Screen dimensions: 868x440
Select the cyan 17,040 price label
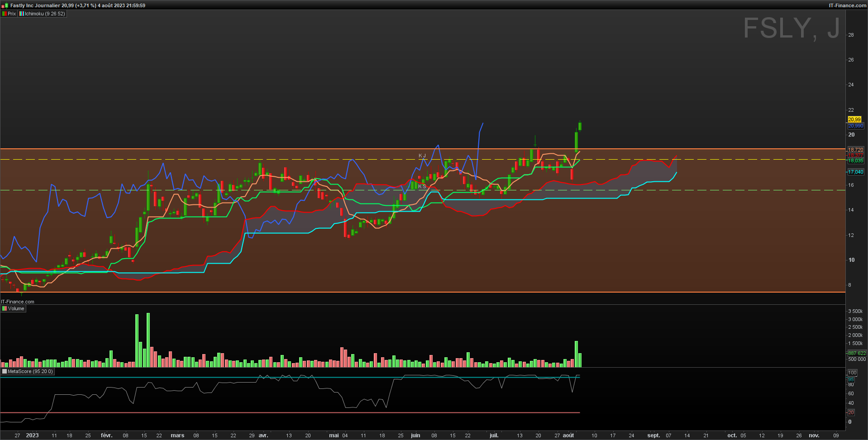coord(855,172)
